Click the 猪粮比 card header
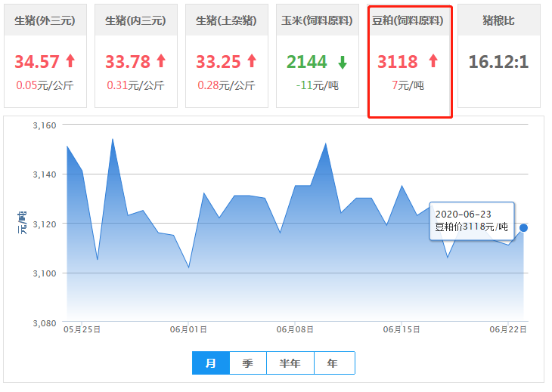Image resolution: width=552 pixels, height=392 pixels. coord(498,20)
